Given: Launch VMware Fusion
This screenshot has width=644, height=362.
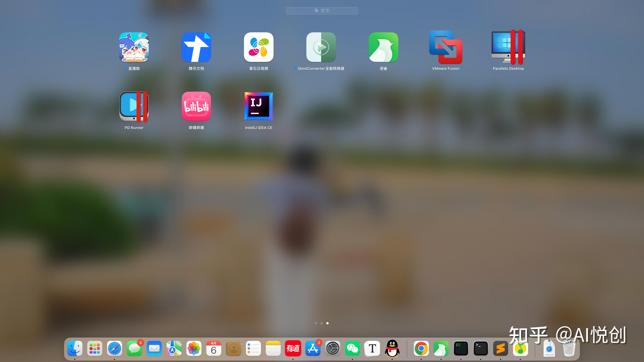Looking at the screenshot, I should pos(446,47).
